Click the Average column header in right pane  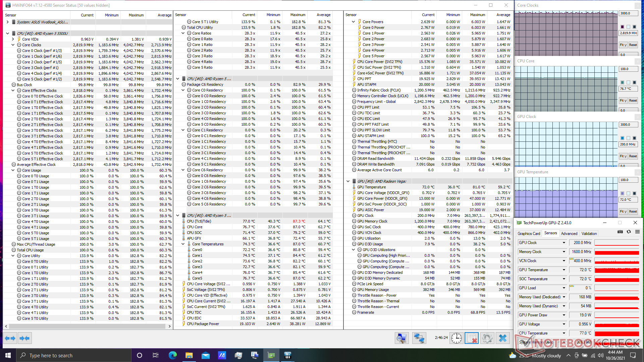(499, 15)
